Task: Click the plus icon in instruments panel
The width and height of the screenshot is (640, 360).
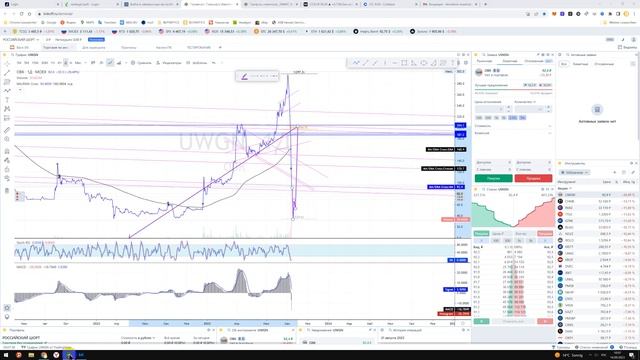Action: point(615,173)
